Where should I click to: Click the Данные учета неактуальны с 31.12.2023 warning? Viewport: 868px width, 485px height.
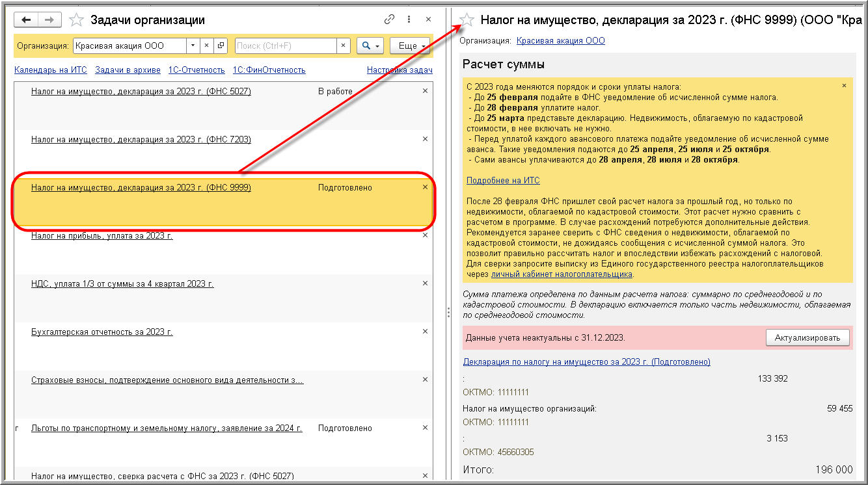click(545, 338)
